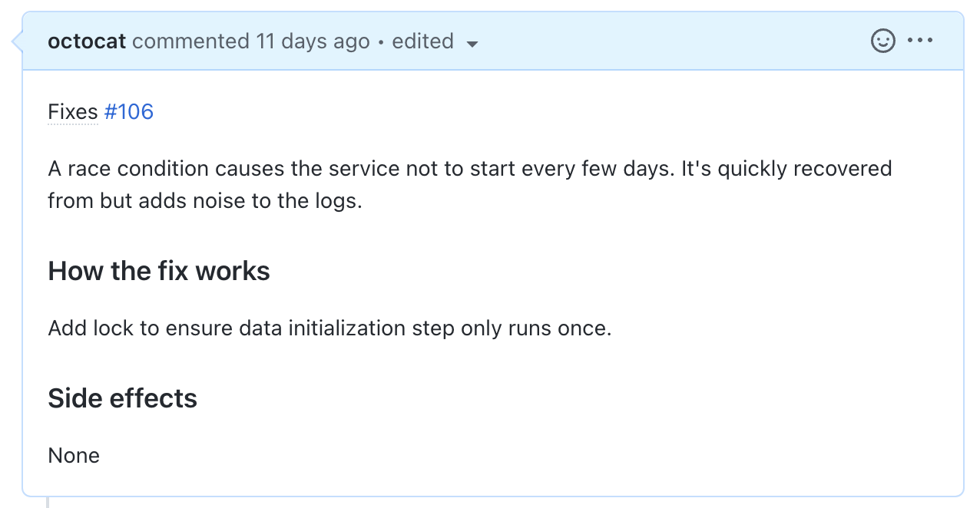Click the 'None' text under Side effects
The width and height of the screenshot is (980, 508).
pyautogui.click(x=74, y=455)
